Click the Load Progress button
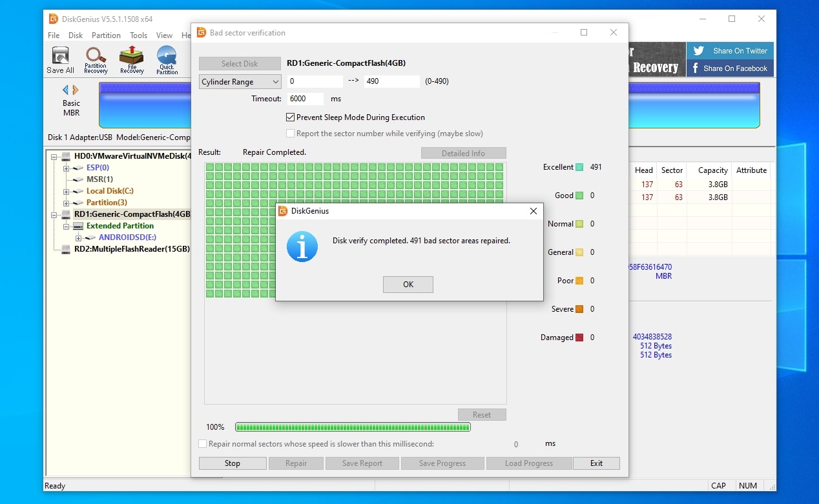The width and height of the screenshot is (819, 504). point(529,463)
